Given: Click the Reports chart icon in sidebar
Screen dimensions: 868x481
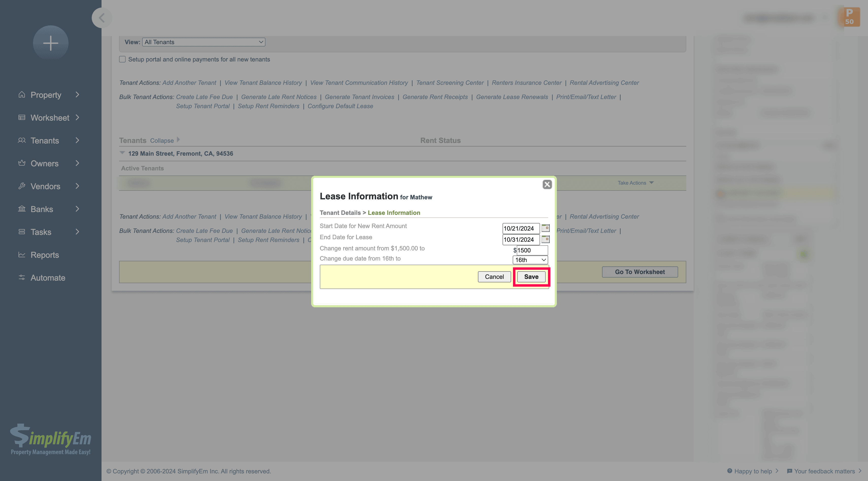Looking at the screenshot, I should point(22,255).
